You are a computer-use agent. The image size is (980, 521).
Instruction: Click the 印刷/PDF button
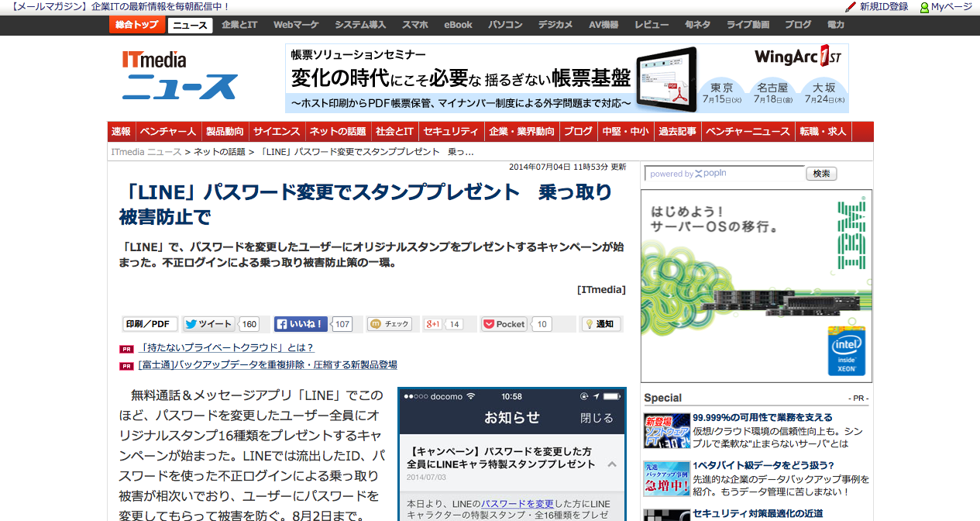click(150, 324)
